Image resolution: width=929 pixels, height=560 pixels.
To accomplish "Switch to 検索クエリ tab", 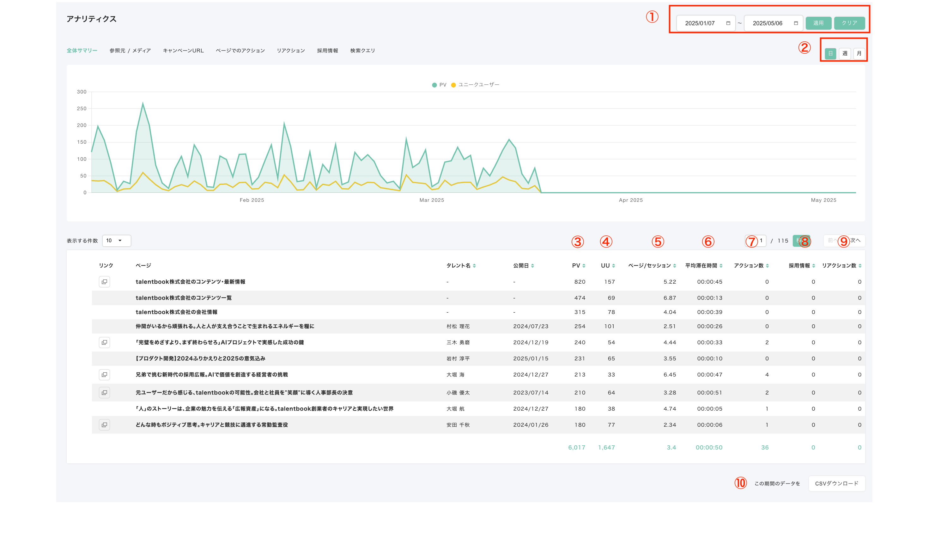I will tap(362, 51).
